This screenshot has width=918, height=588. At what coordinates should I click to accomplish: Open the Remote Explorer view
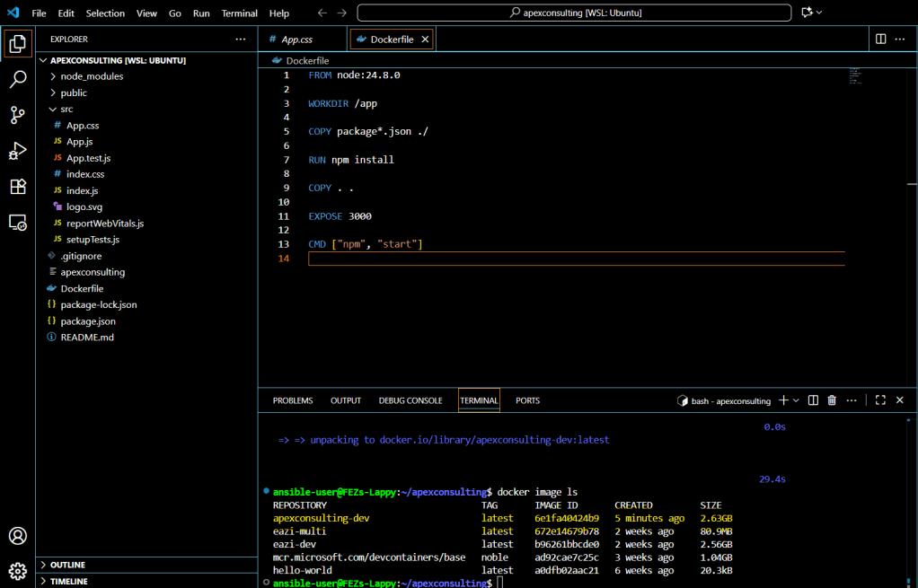coord(18,223)
